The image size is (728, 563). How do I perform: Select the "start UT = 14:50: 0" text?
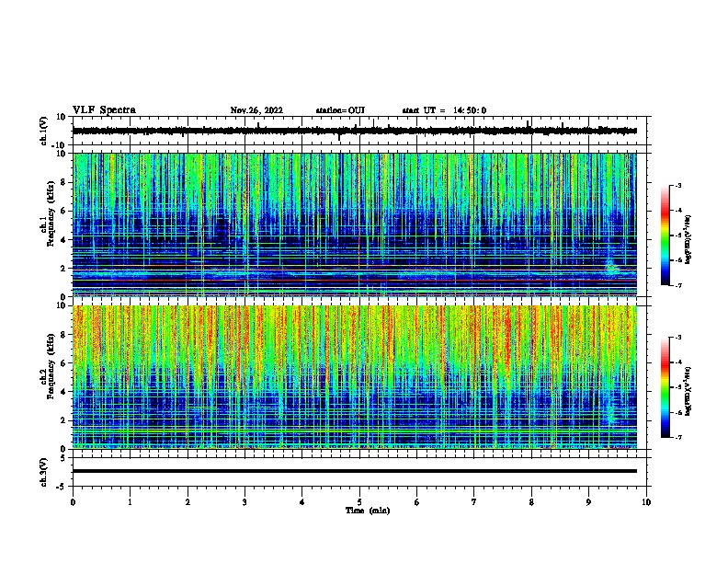coord(444,110)
